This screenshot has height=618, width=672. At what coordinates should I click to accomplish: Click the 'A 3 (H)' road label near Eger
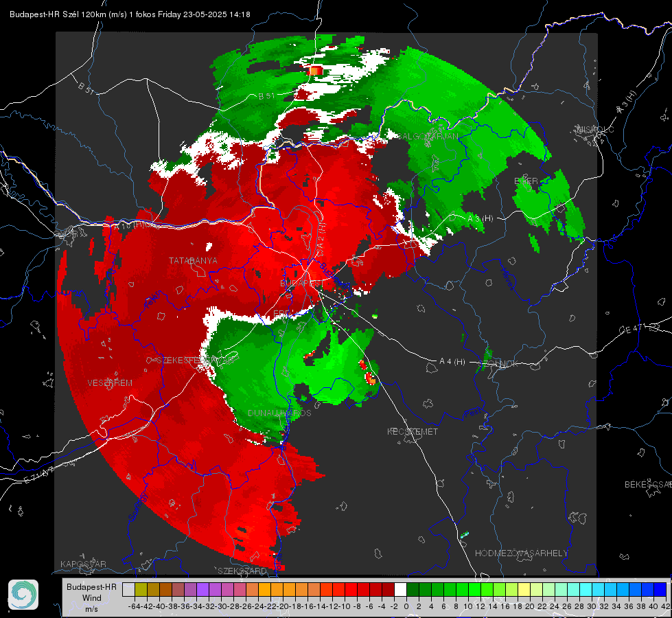480,218
